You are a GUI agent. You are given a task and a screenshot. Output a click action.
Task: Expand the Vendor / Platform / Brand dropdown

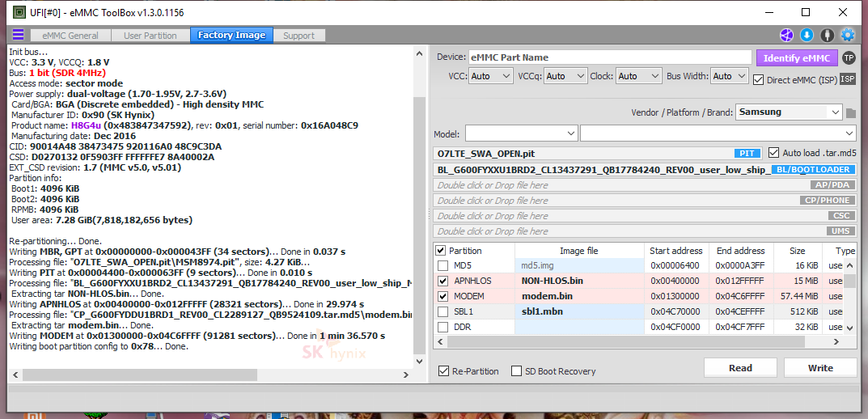[789, 112]
